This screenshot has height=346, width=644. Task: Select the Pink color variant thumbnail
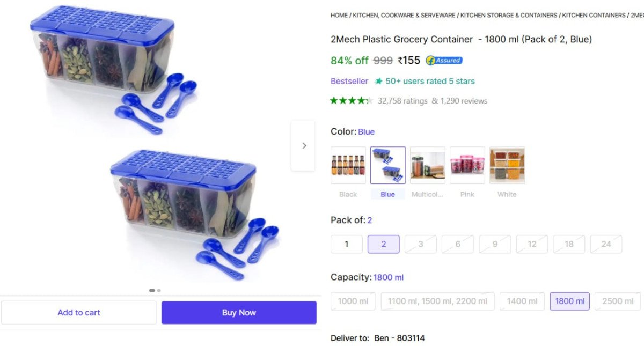click(467, 165)
